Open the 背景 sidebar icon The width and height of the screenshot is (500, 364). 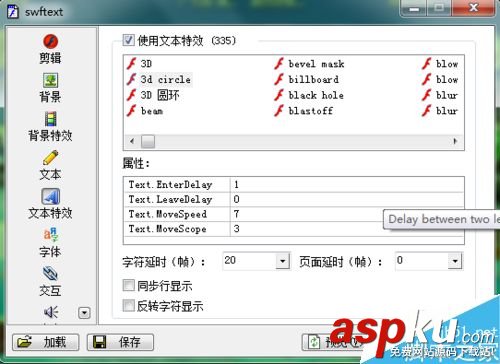(x=51, y=80)
